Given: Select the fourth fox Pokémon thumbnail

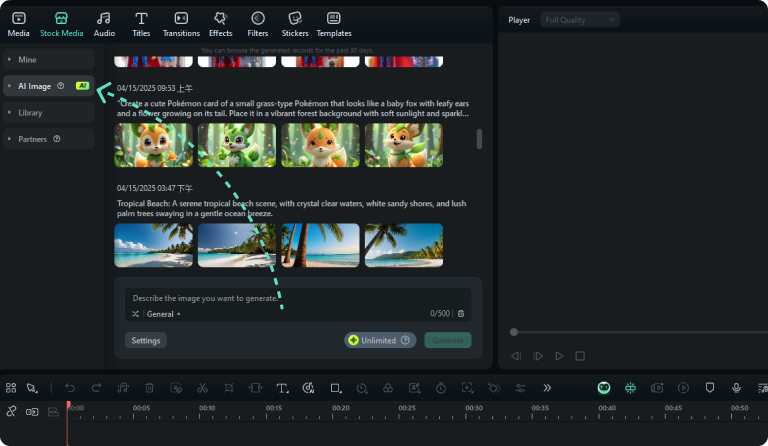Looking at the screenshot, I should [x=404, y=145].
